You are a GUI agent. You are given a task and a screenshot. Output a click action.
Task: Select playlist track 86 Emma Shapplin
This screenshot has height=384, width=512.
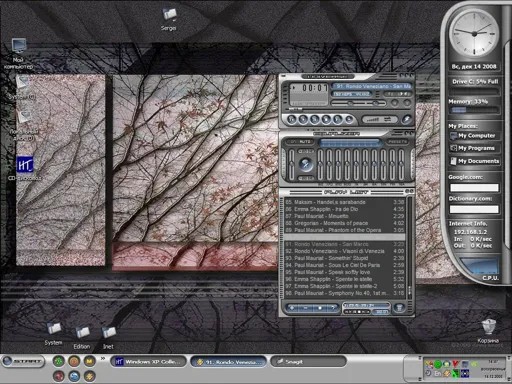point(344,209)
